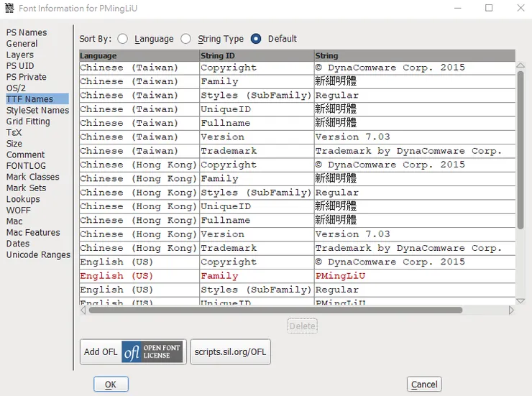
Task: Open the TeX section
Action: click(14, 132)
